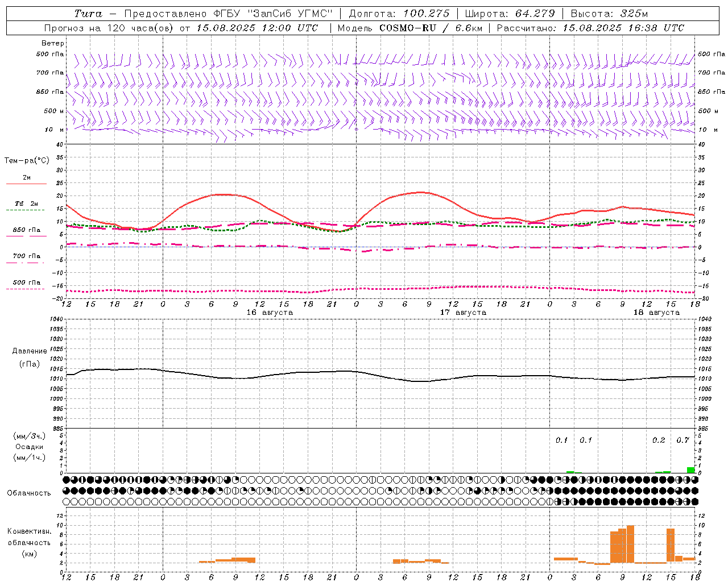Click the "0.7" precipitation amount value

682,440
